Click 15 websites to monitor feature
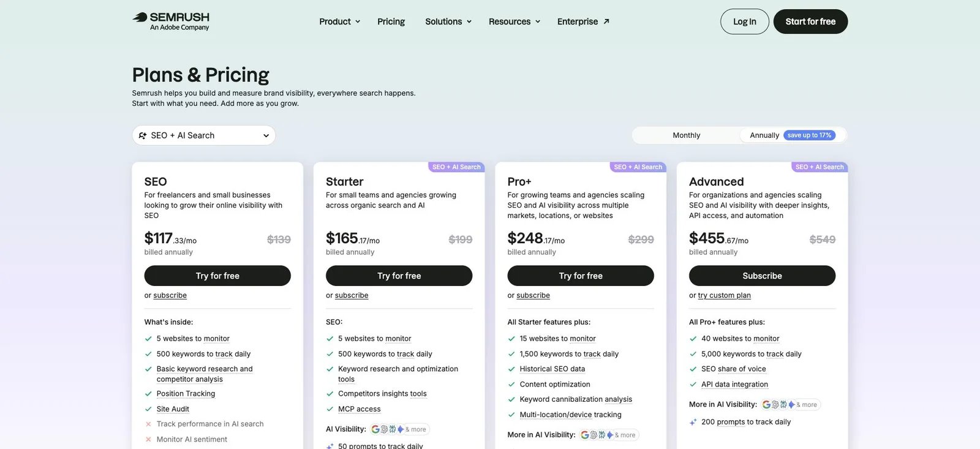 (557, 339)
